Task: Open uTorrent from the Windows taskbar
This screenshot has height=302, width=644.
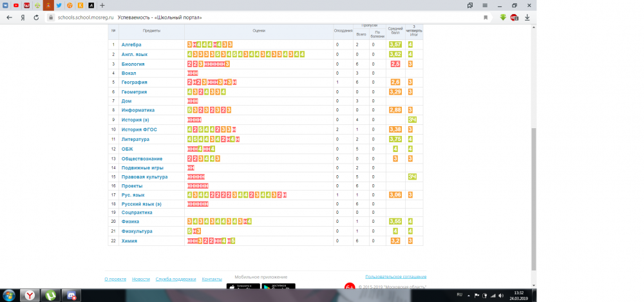Action: (x=50, y=295)
